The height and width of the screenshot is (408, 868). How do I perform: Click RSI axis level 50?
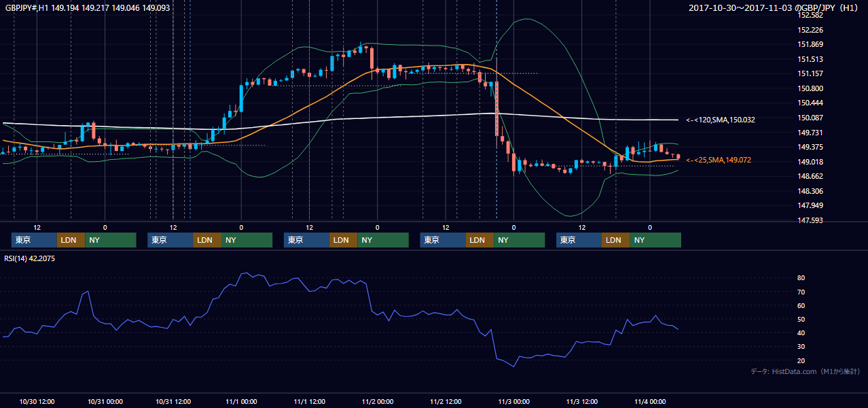pos(801,319)
